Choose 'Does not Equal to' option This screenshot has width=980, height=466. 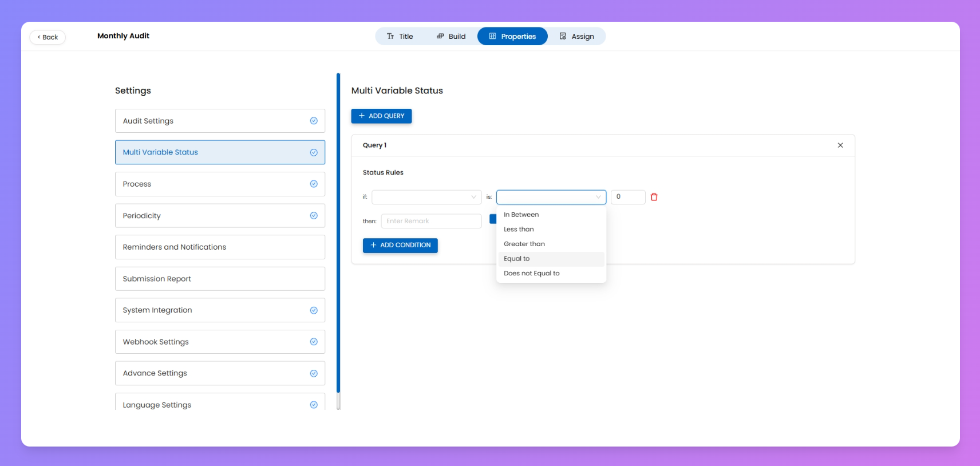coord(551,274)
